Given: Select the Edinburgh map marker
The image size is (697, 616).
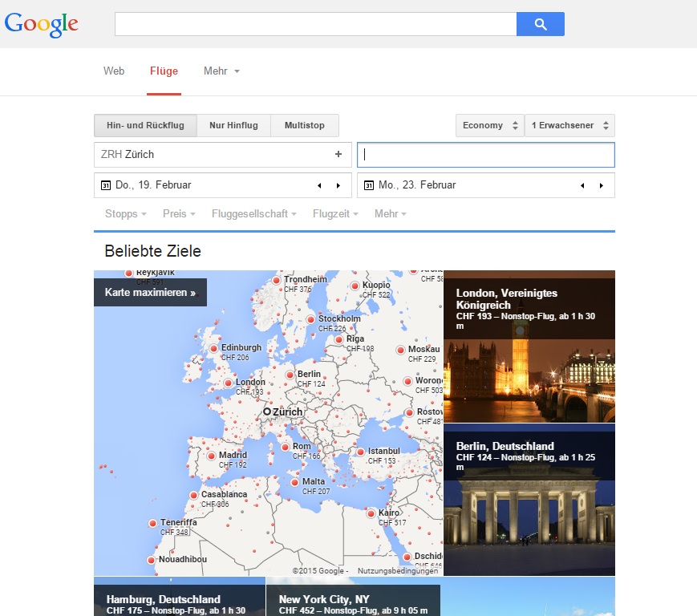Looking at the screenshot, I should pyautogui.click(x=214, y=348).
